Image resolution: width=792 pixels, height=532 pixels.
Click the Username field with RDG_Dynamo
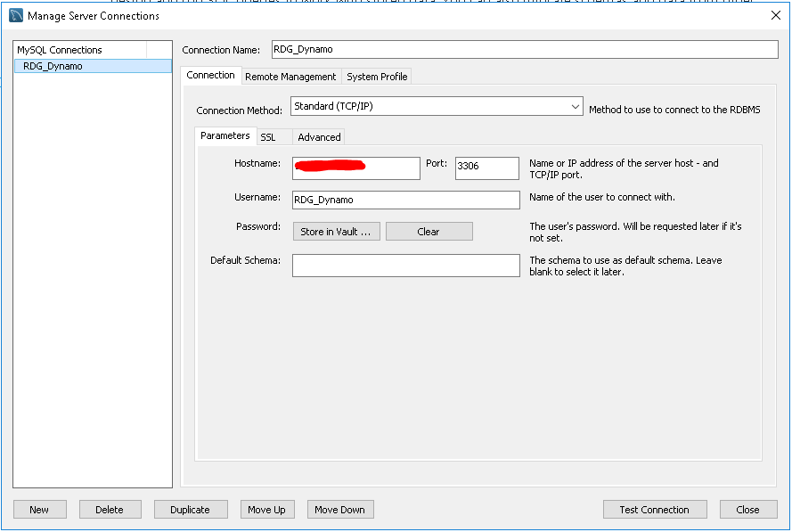point(406,200)
